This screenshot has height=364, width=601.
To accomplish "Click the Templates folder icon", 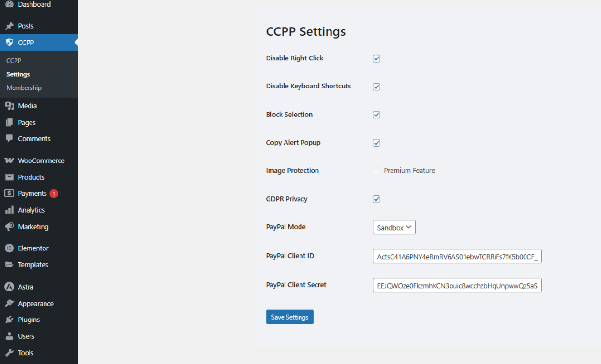I will pos(9,265).
